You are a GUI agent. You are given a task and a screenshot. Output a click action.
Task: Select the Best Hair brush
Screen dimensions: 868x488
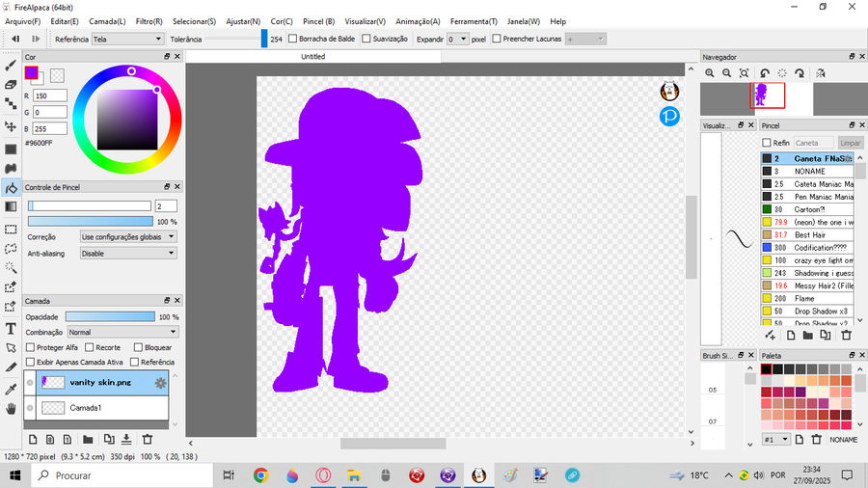coord(807,235)
